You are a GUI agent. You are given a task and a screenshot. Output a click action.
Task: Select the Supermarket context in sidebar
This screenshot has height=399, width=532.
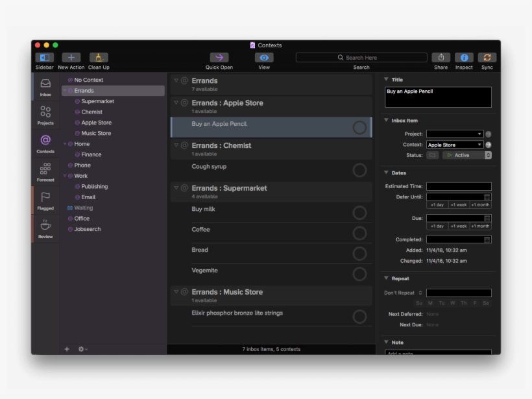(98, 101)
